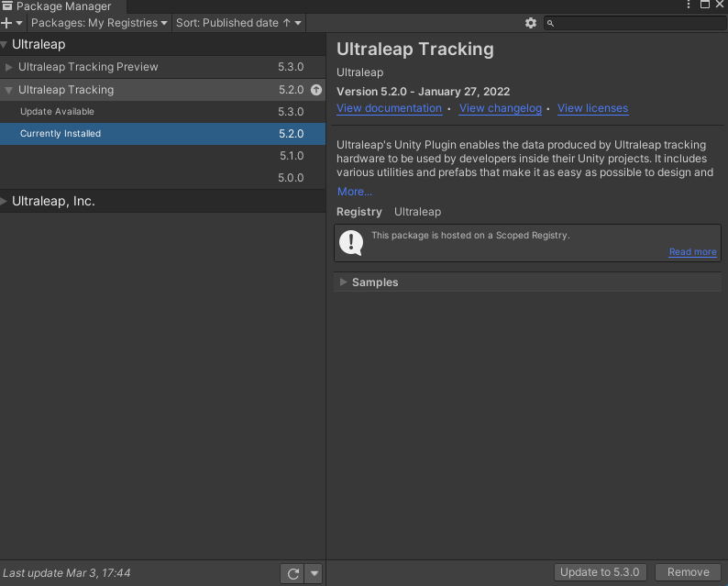
Task: Click the Remove button
Action: [x=688, y=572]
